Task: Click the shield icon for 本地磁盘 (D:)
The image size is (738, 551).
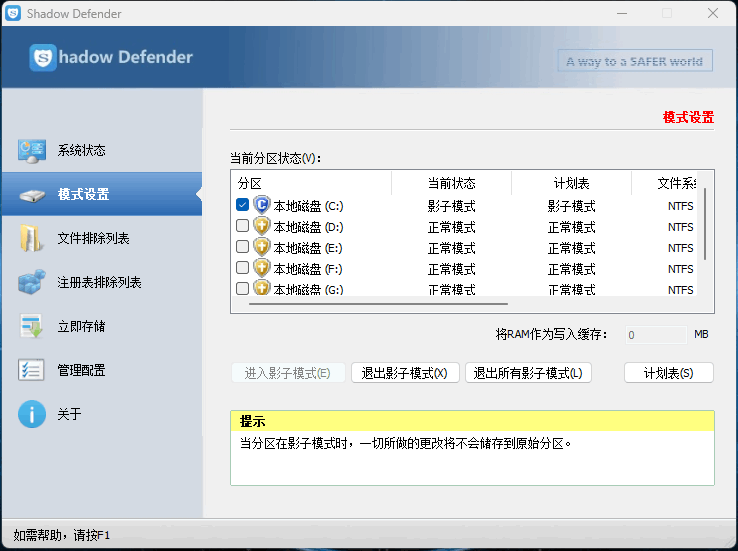Action: tap(262, 226)
